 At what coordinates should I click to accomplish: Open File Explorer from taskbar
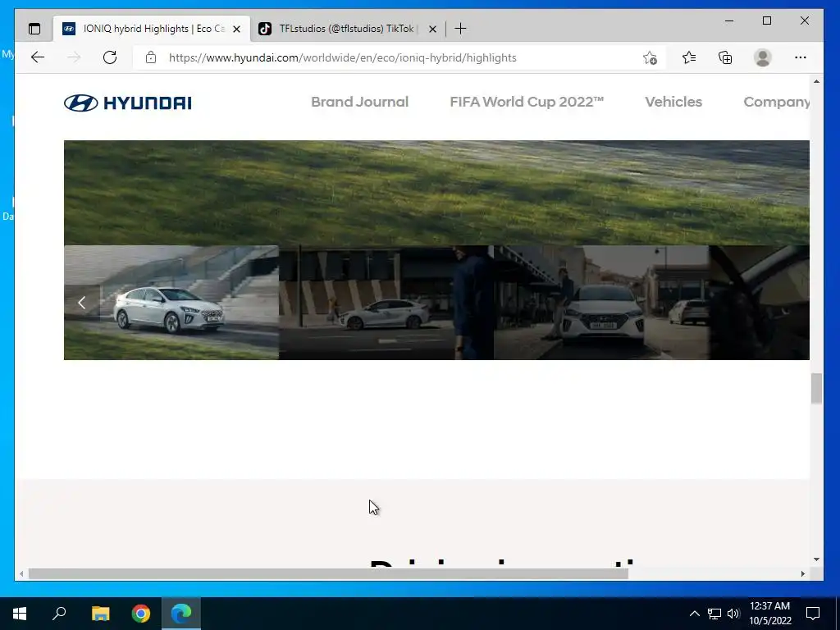click(100, 614)
